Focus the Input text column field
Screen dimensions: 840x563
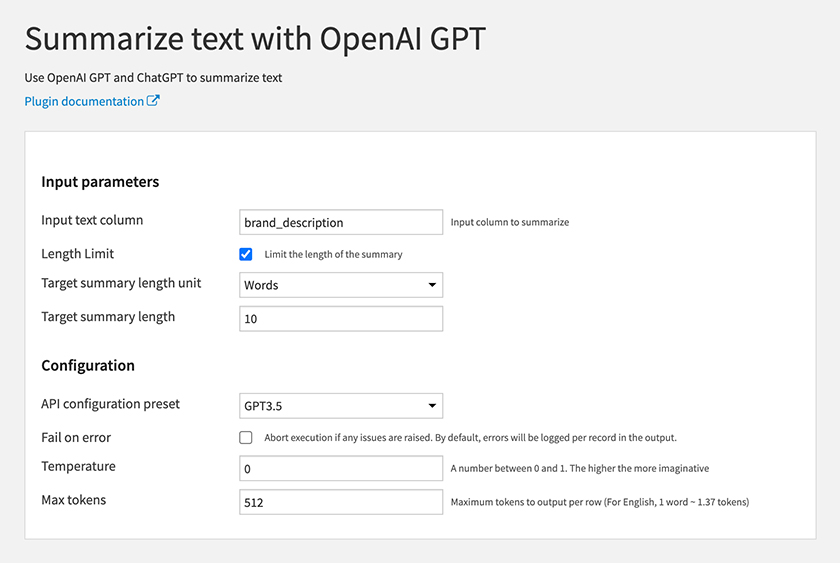tap(341, 222)
